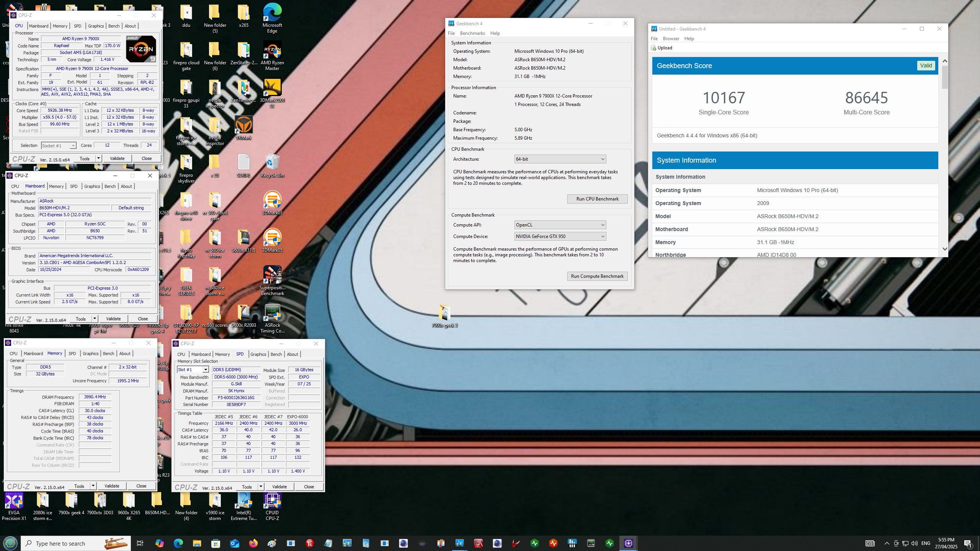Expand Tools arrow in CPU-Z CPU window
The height and width of the screenshot is (551, 980).
(98, 158)
